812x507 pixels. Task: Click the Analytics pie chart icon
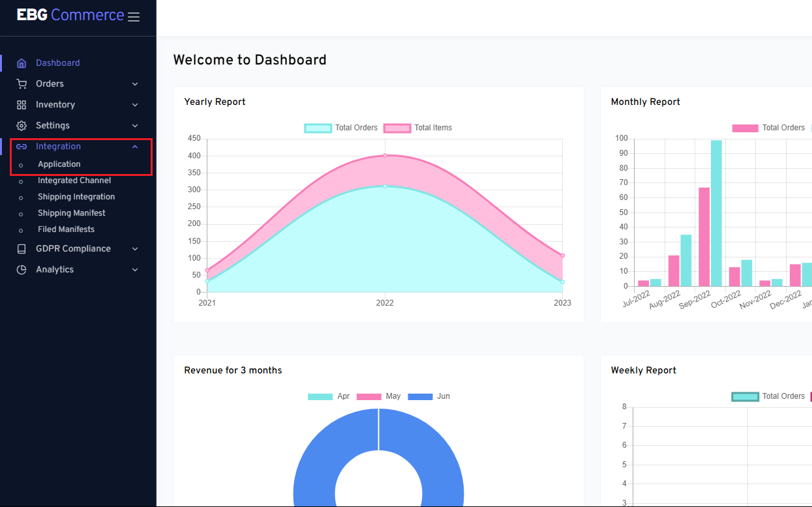[x=22, y=270]
